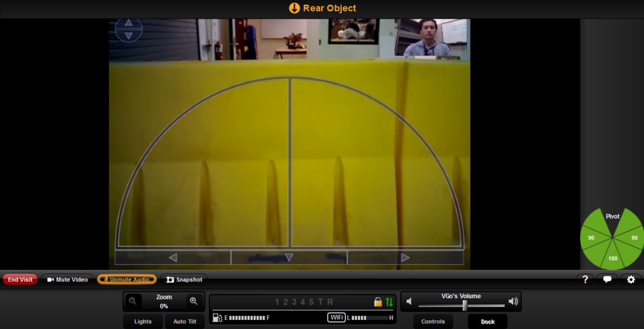This screenshot has height=329, width=644.
Task: Tilt camera down with the down arrow
Action: point(129,36)
